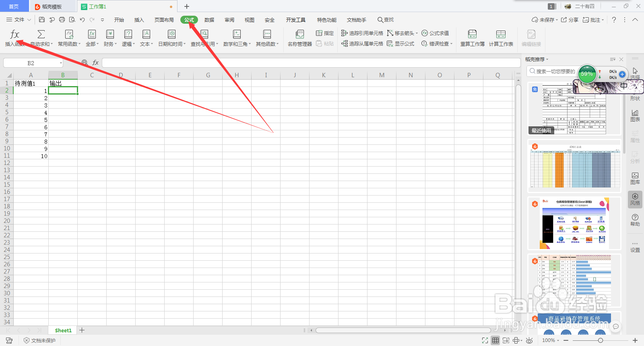Open 图表 chart panel in sidebar

[x=635, y=115]
